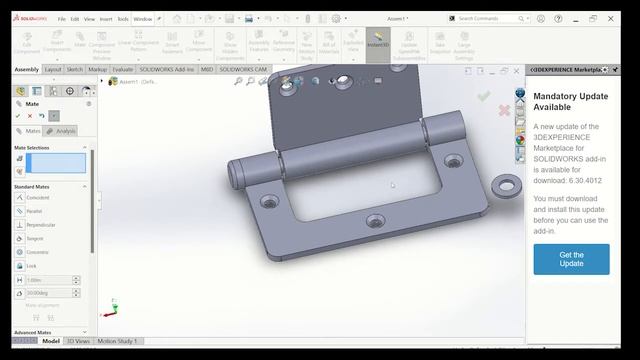The width and height of the screenshot is (640, 360).
Task: Open the Insert menu
Action: (106, 19)
